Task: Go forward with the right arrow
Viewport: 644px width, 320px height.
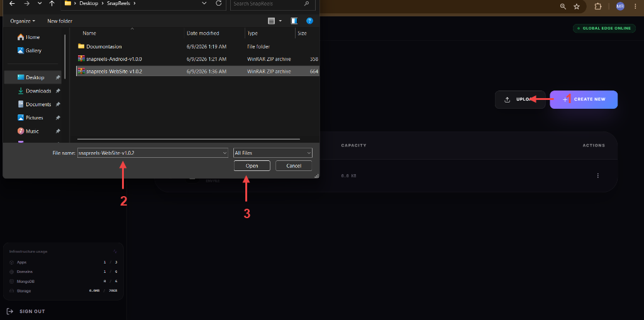Action: 26,4
